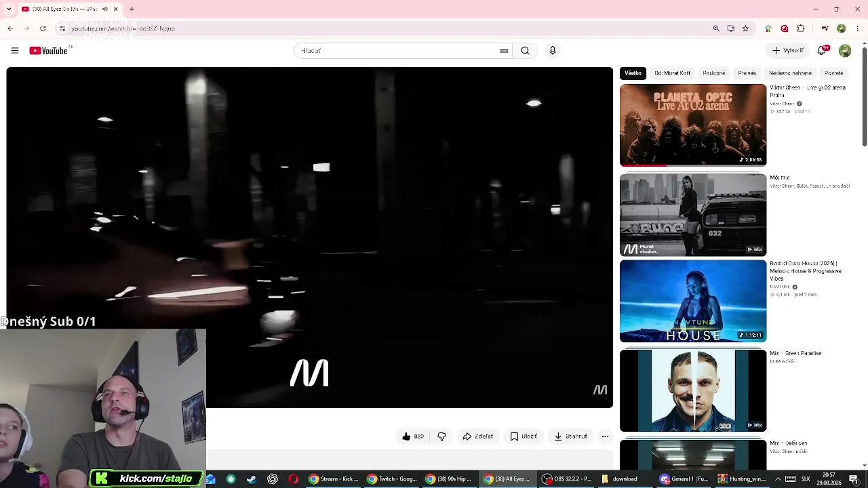This screenshot has height=488, width=868.
Task: Select the Podobné filter chip
Action: click(714, 73)
